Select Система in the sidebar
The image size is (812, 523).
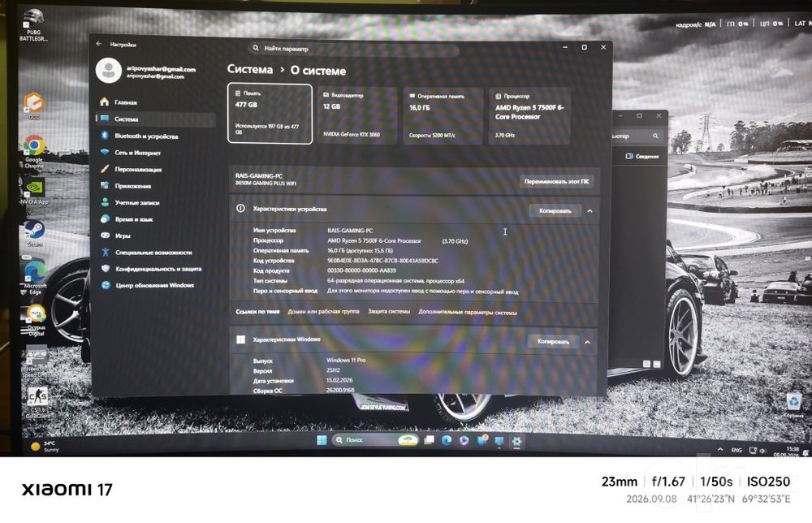156,119
